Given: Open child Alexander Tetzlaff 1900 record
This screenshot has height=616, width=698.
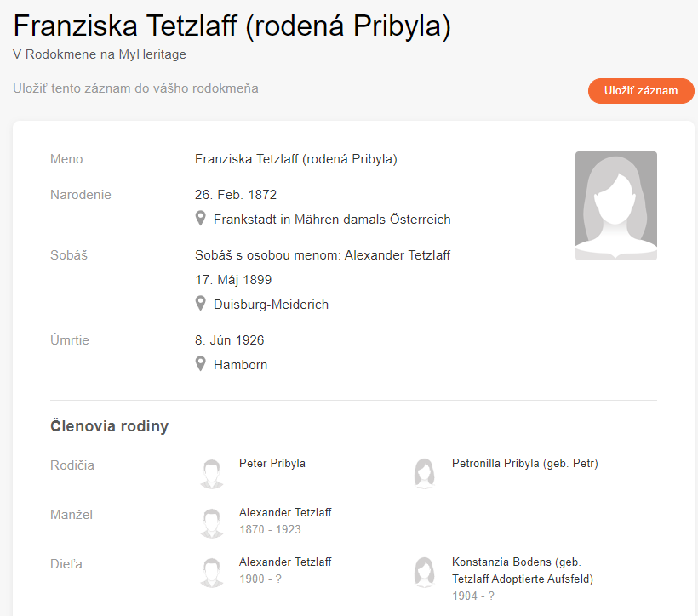Looking at the screenshot, I should (285, 562).
